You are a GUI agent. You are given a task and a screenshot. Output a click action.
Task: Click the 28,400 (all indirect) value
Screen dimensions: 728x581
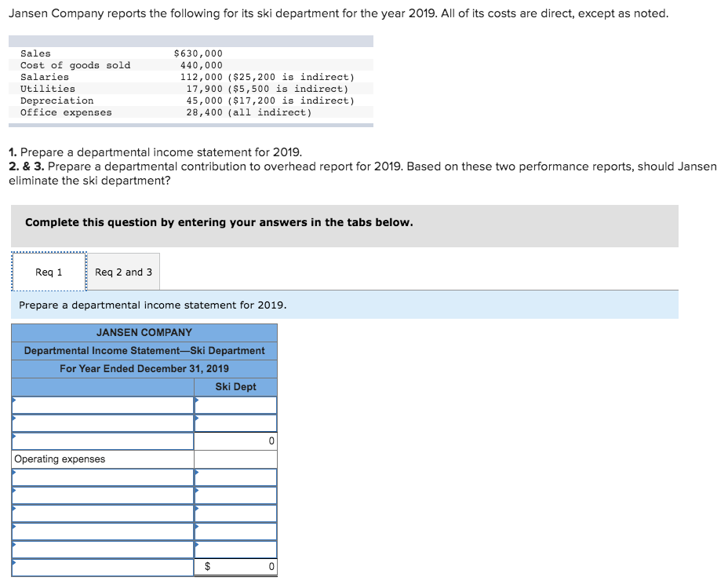[x=249, y=112]
